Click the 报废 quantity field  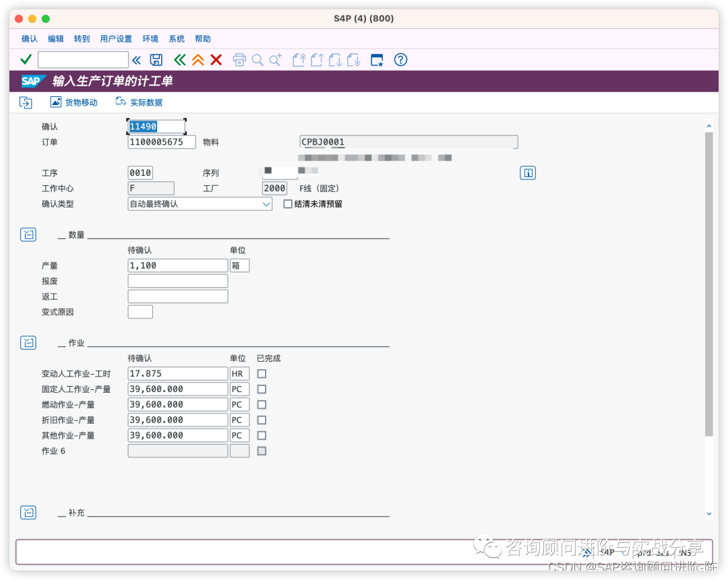tap(178, 281)
